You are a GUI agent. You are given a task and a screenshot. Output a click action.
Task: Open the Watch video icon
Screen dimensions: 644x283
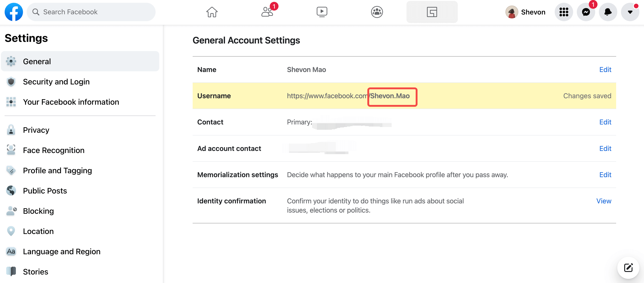322,12
